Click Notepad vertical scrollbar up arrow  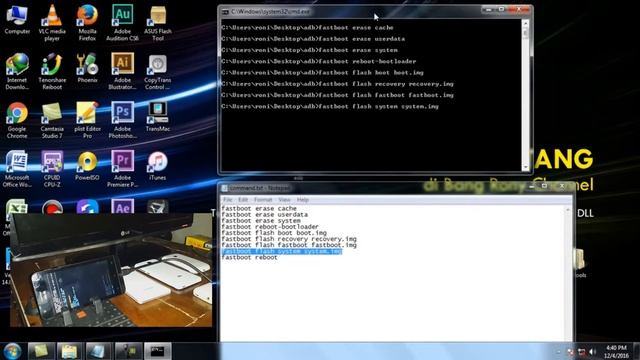pyautogui.click(x=568, y=210)
